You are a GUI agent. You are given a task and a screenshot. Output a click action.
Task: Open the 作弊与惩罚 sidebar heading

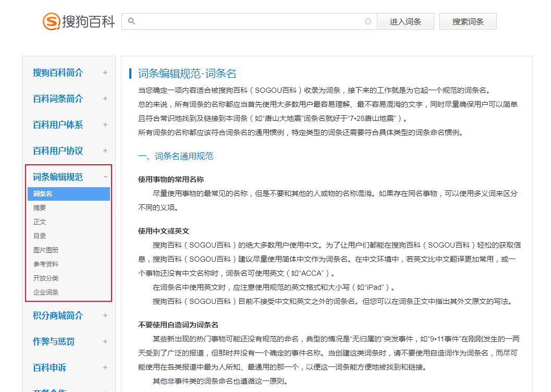click(x=54, y=341)
